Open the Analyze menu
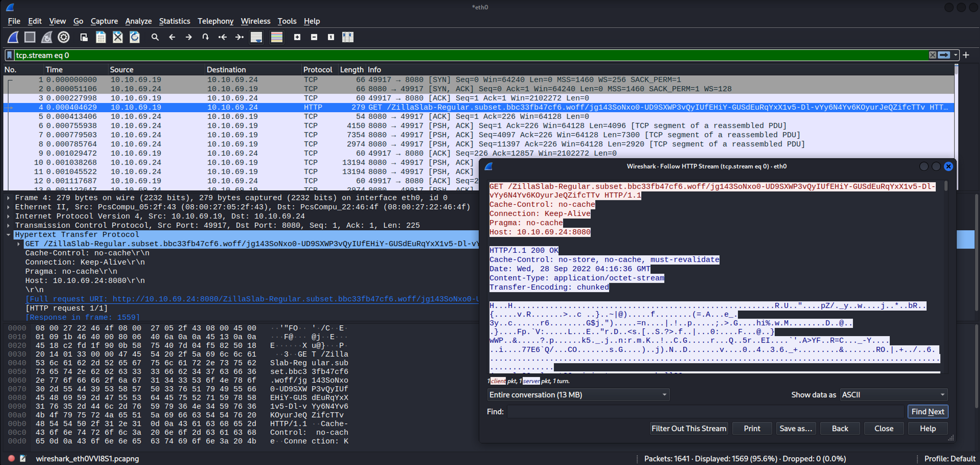The image size is (980, 465). 138,21
